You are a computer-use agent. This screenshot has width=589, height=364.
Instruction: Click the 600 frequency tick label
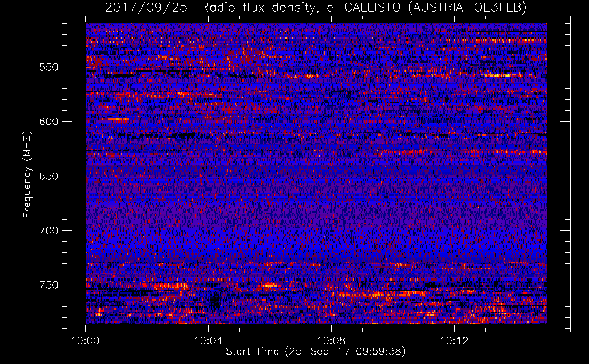pyautogui.click(x=49, y=122)
